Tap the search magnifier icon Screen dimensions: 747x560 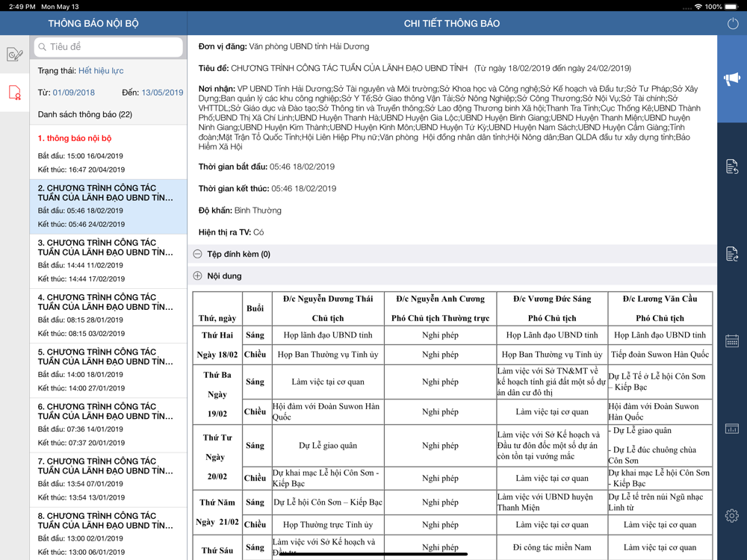(x=43, y=46)
